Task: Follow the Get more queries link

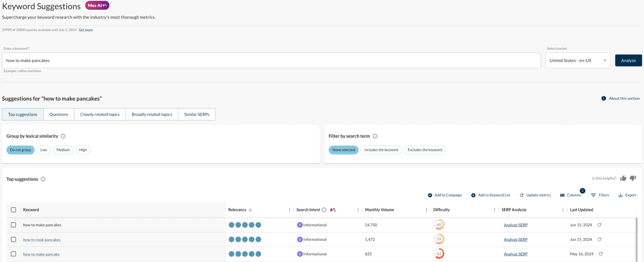Action: [86, 30]
